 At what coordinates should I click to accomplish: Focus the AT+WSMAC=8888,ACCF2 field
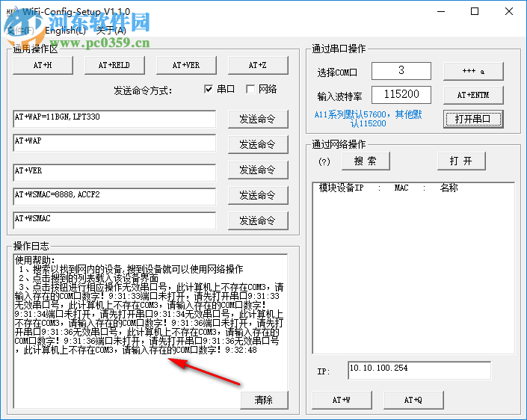pos(114,197)
